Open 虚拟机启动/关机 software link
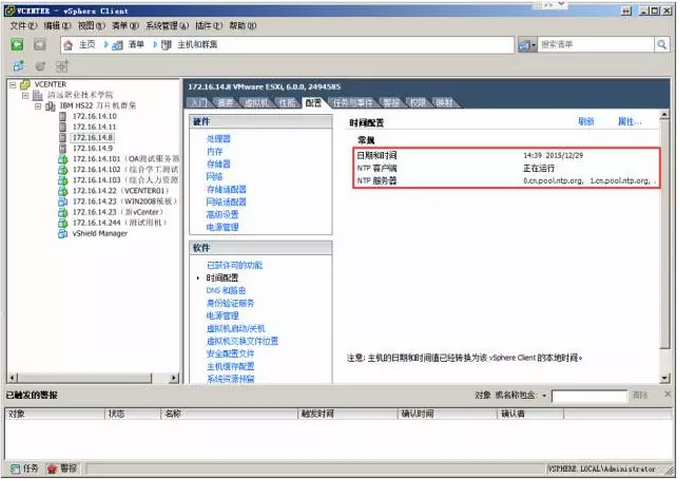 pos(235,329)
